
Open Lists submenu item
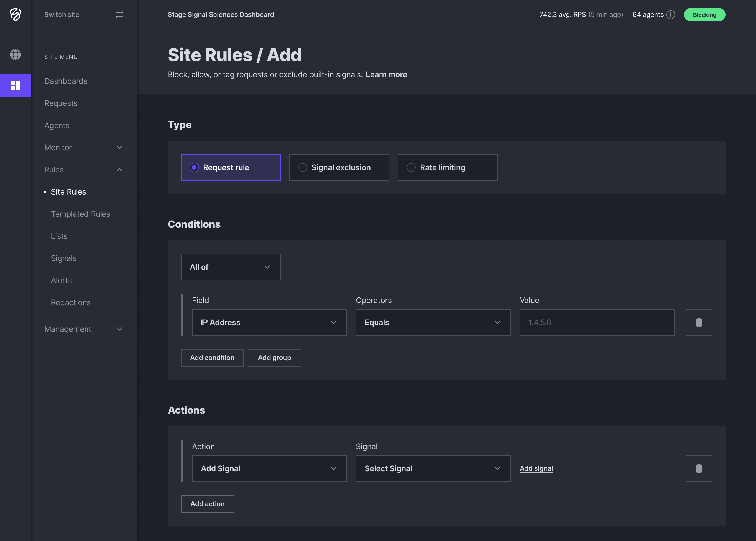click(59, 236)
